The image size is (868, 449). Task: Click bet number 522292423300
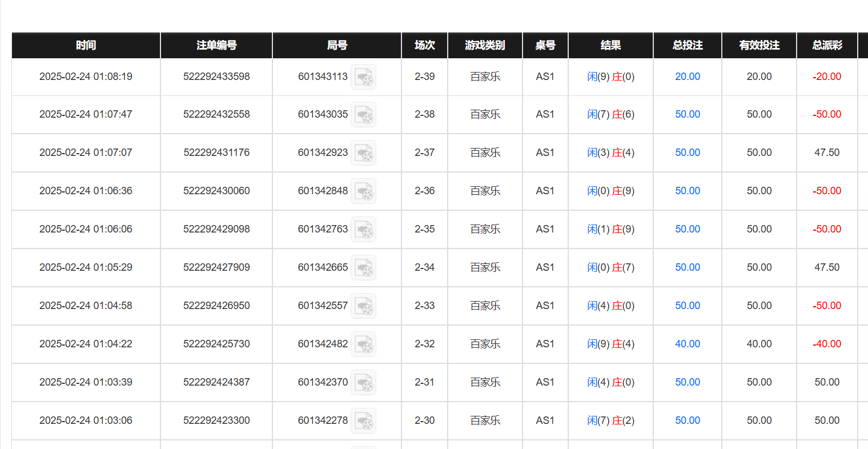click(216, 420)
